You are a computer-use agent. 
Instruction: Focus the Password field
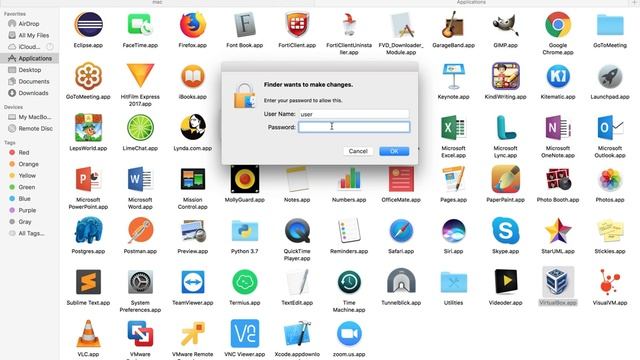(354, 127)
